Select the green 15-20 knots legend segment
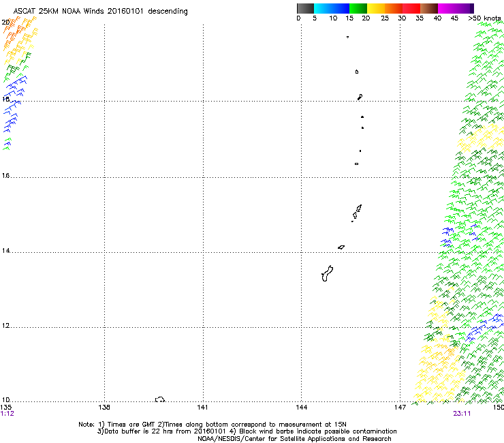The image size is (504, 443). coord(358,8)
